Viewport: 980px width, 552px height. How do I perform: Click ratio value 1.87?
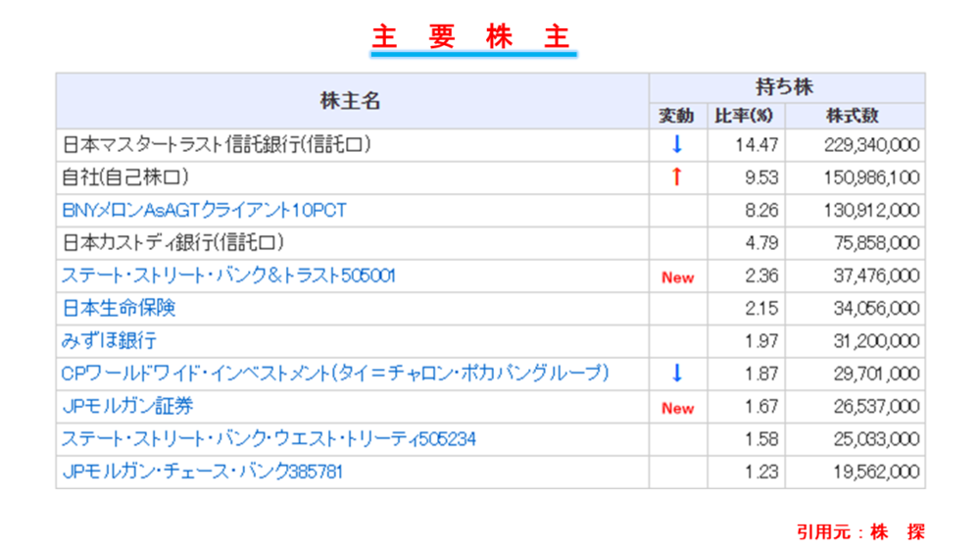click(x=761, y=374)
